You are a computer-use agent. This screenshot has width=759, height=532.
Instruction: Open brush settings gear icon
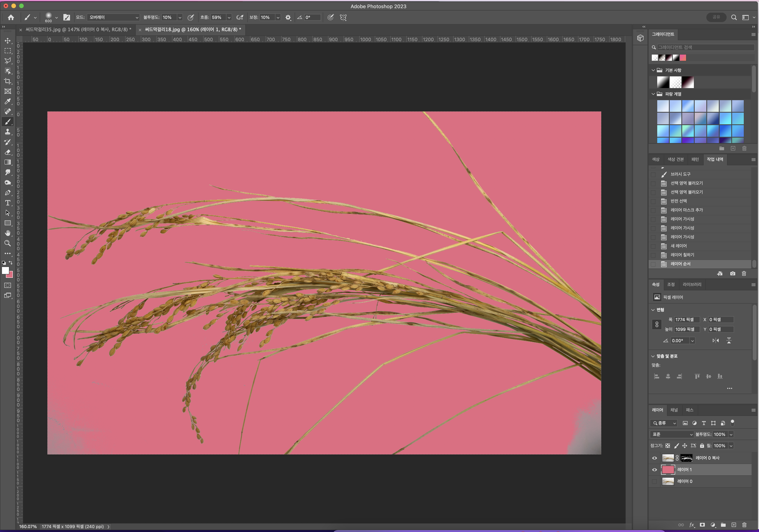[x=288, y=18]
